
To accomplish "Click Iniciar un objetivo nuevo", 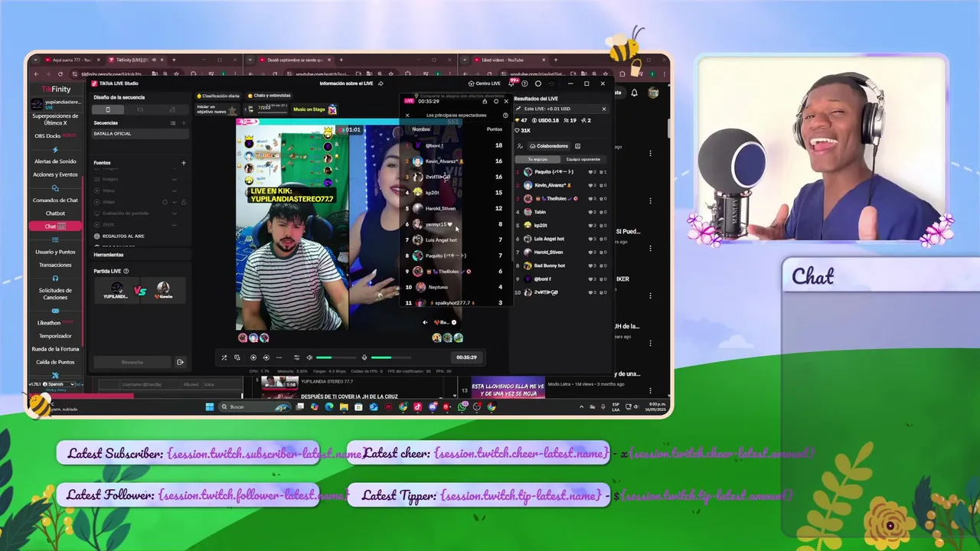I will click(217, 109).
